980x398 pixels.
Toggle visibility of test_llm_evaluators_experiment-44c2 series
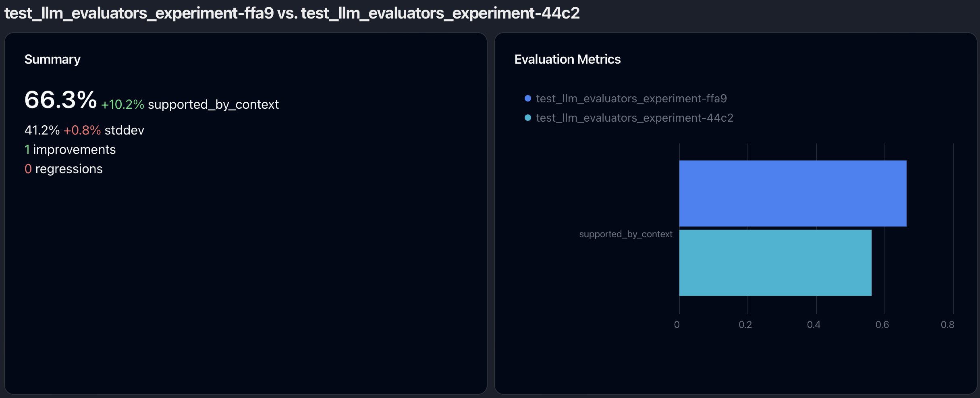pyautogui.click(x=634, y=117)
